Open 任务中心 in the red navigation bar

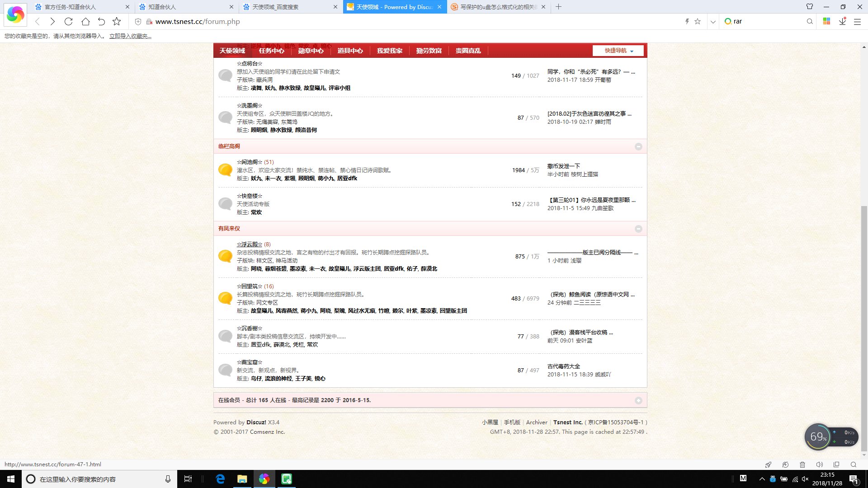pyautogui.click(x=271, y=51)
